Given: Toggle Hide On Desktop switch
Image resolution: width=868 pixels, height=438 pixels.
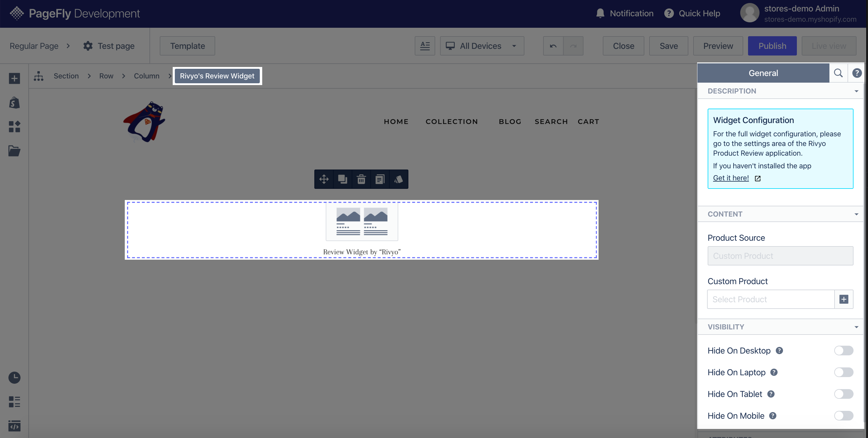Looking at the screenshot, I should [x=844, y=351].
